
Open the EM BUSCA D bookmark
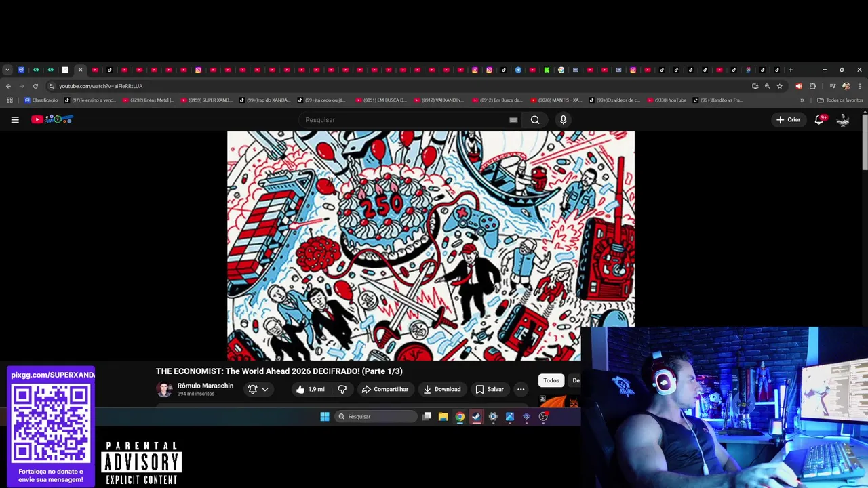pos(382,100)
